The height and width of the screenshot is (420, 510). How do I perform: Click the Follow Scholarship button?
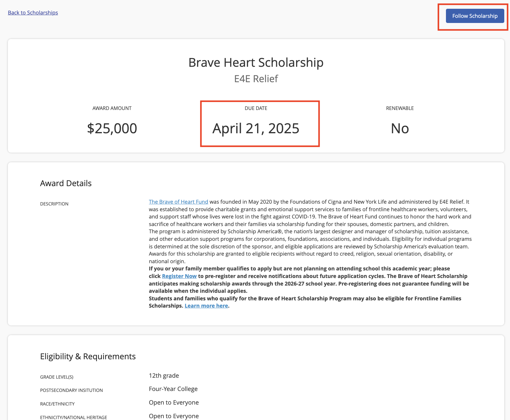pos(475,16)
